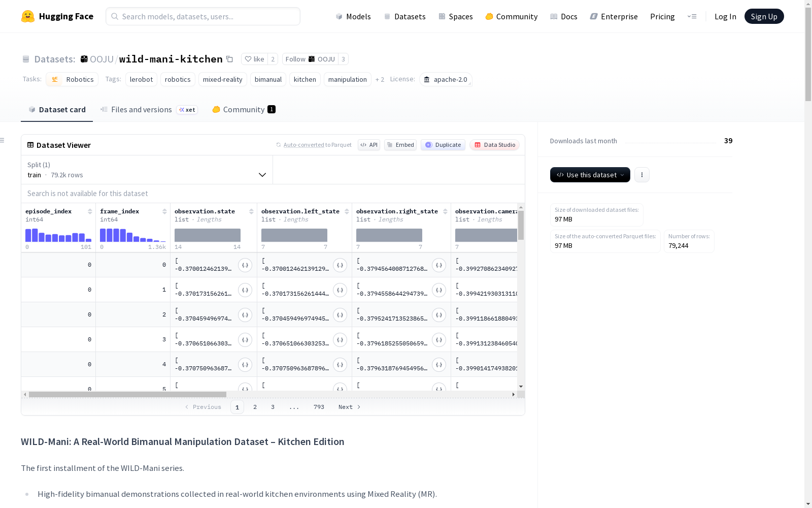Open the additional navigation menu icon
This screenshot has height=508, width=812.
(x=692, y=16)
